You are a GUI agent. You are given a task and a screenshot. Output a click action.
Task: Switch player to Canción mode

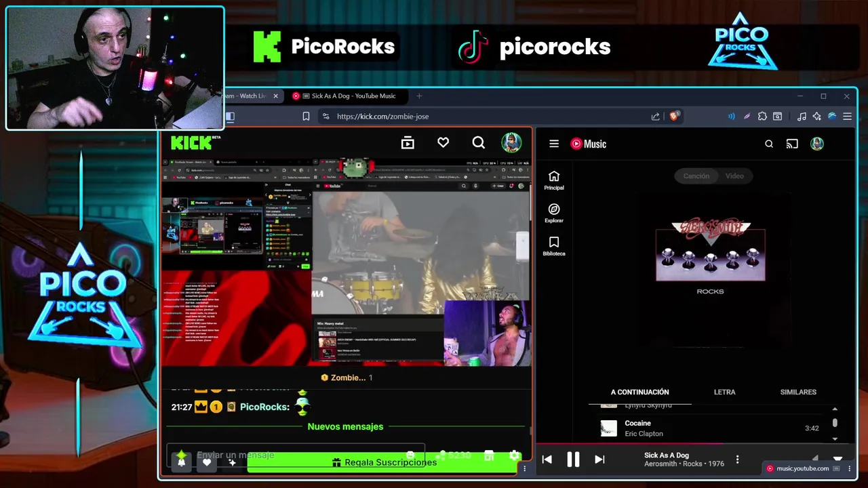pyautogui.click(x=696, y=176)
